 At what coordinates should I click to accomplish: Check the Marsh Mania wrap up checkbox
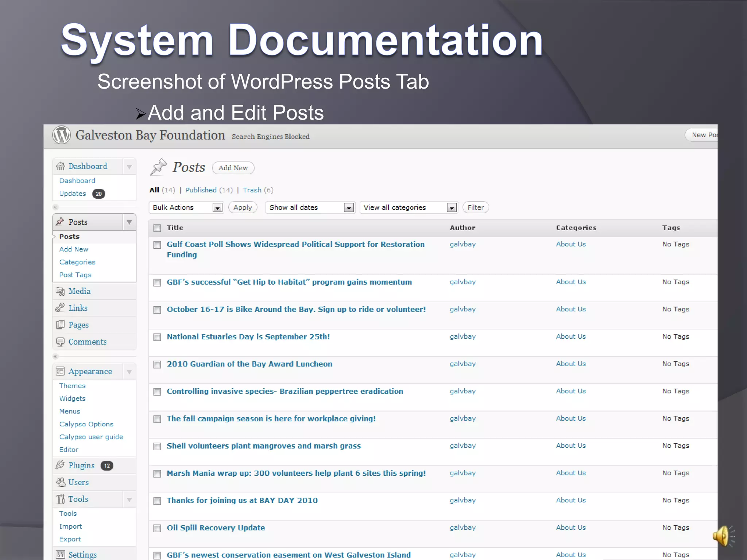click(x=157, y=474)
